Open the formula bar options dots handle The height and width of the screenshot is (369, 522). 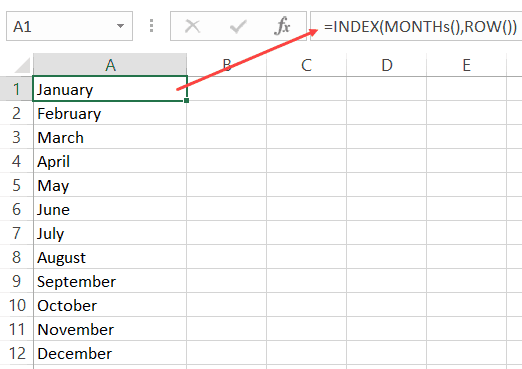[151, 26]
